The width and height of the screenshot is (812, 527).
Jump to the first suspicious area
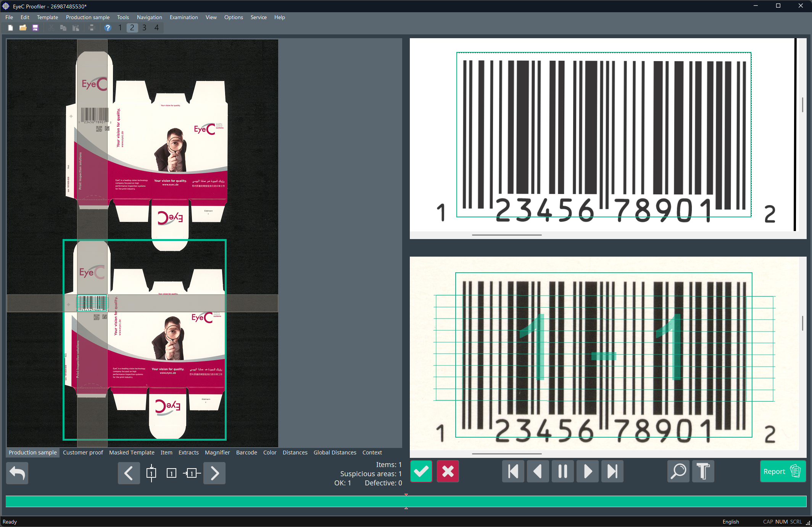pos(513,471)
